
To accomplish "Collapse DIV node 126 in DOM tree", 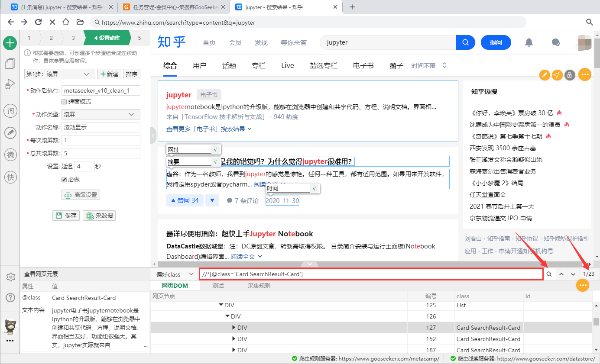I will [228, 316].
